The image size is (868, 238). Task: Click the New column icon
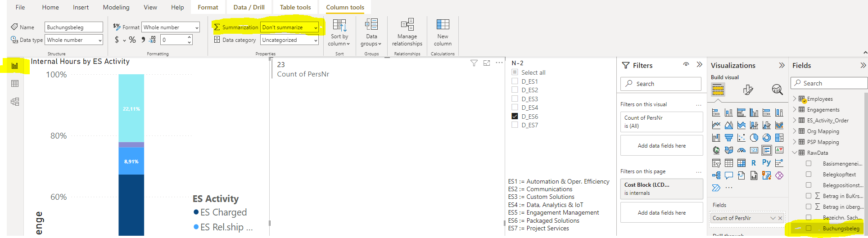443,32
